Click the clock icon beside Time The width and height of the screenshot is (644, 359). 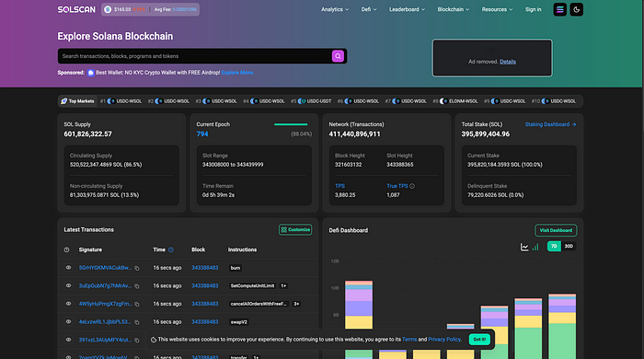(171, 249)
